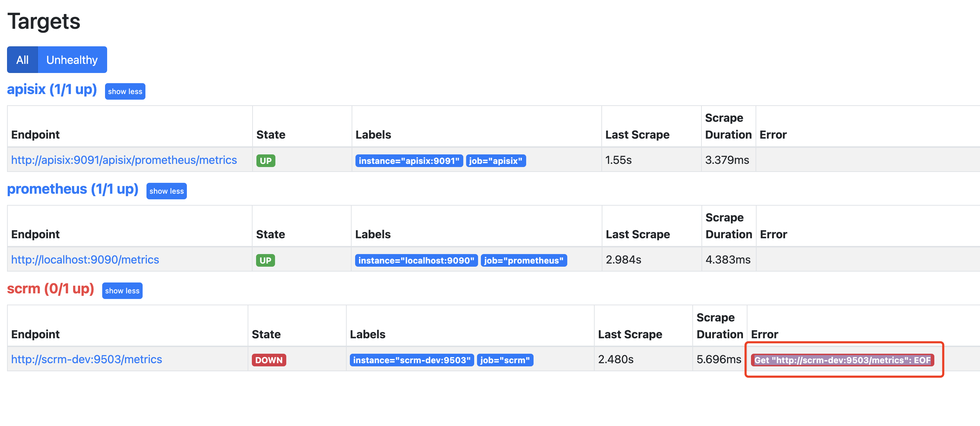
Task: Open the scrm (0/1 up) heading link
Action: click(x=51, y=288)
